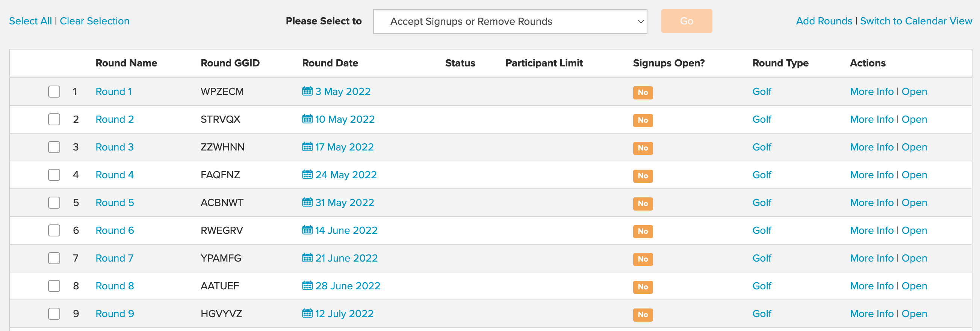Click the calendar icon for 3 May 2022
Screen dimensions: 980x331
tap(307, 91)
